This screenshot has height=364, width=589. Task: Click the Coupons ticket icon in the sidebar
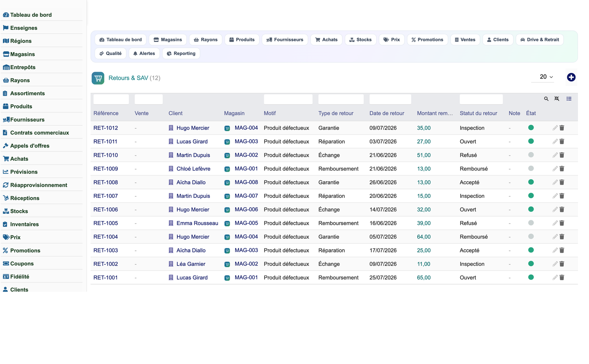coord(6,264)
